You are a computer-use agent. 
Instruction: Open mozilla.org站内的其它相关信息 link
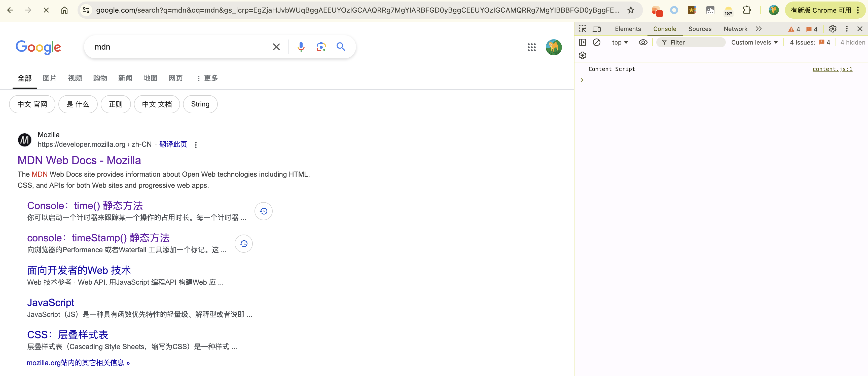(78, 363)
